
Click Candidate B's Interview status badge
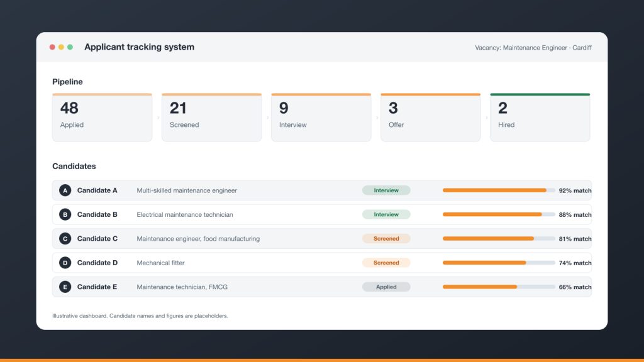coord(386,214)
